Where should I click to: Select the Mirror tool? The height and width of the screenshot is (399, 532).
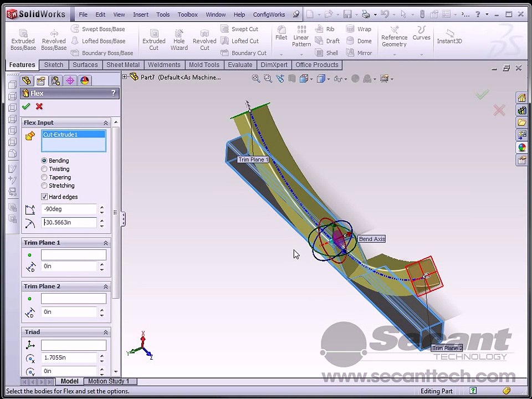(x=359, y=53)
